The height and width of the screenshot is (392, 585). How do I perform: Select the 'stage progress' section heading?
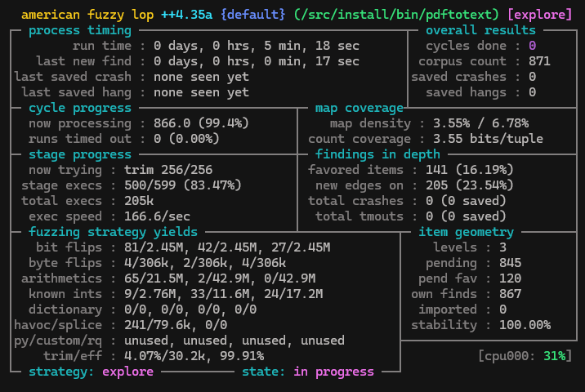[x=79, y=154]
